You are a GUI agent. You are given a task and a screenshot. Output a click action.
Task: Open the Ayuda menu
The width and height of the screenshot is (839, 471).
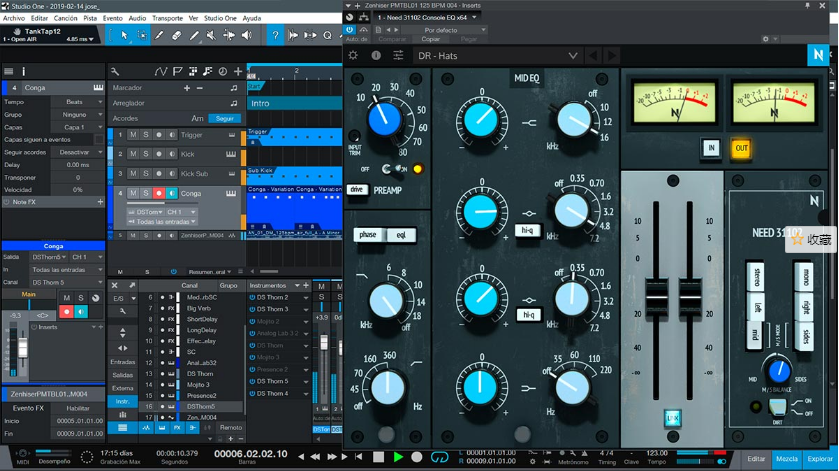tap(251, 18)
